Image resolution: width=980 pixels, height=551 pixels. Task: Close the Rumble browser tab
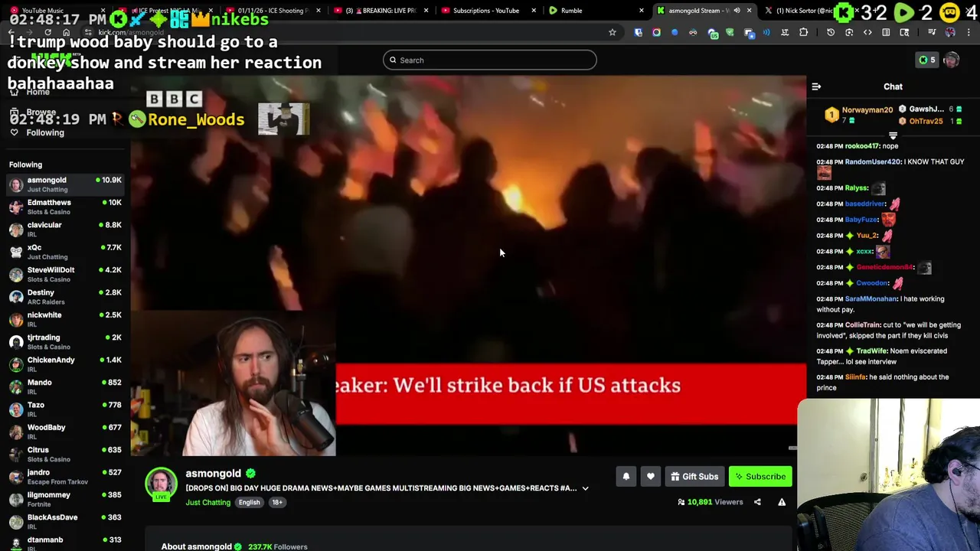click(642, 11)
